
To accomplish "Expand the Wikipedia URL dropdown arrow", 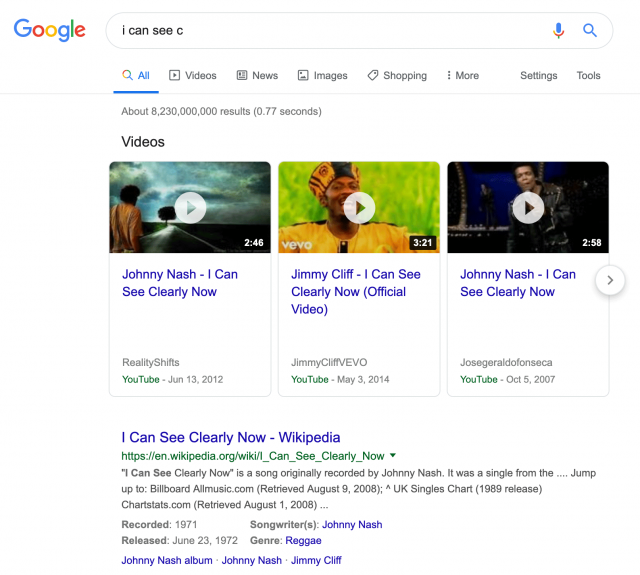I will coord(393,456).
